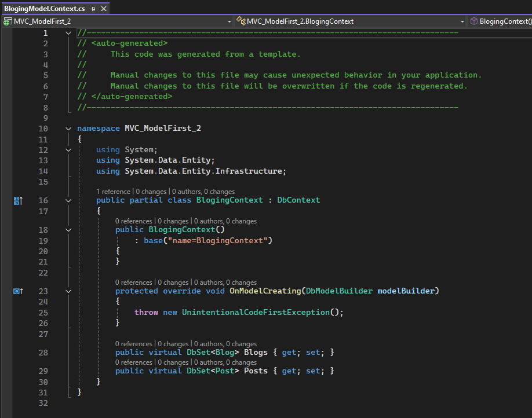Collapse the using directives at line 12

pyautogui.click(x=69, y=150)
